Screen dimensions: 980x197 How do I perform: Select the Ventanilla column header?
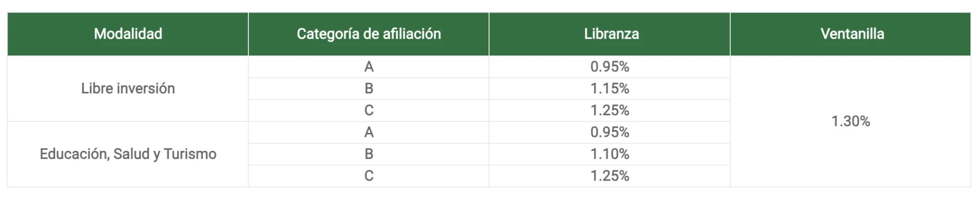point(851,34)
